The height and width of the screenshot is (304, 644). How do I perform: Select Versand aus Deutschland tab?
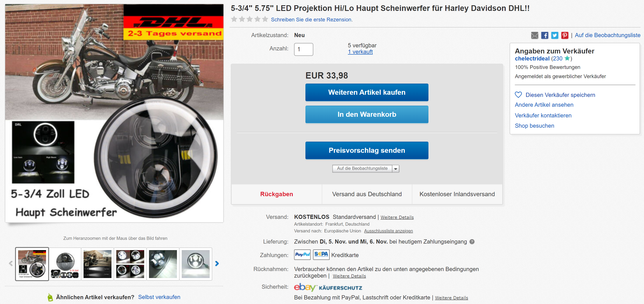(367, 194)
